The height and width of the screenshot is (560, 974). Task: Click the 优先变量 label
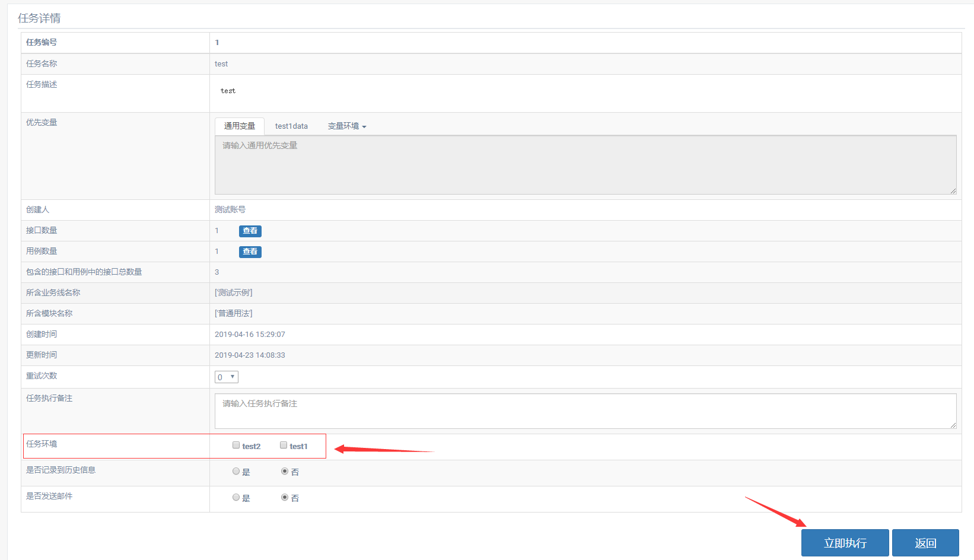(x=42, y=122)
